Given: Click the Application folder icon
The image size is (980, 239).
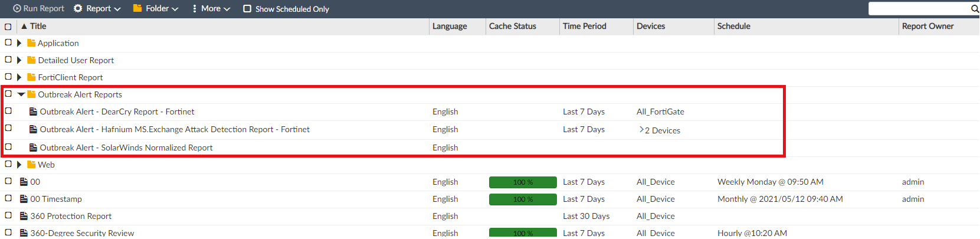Looking at the screenshot, I should click(x=31, y=43).
